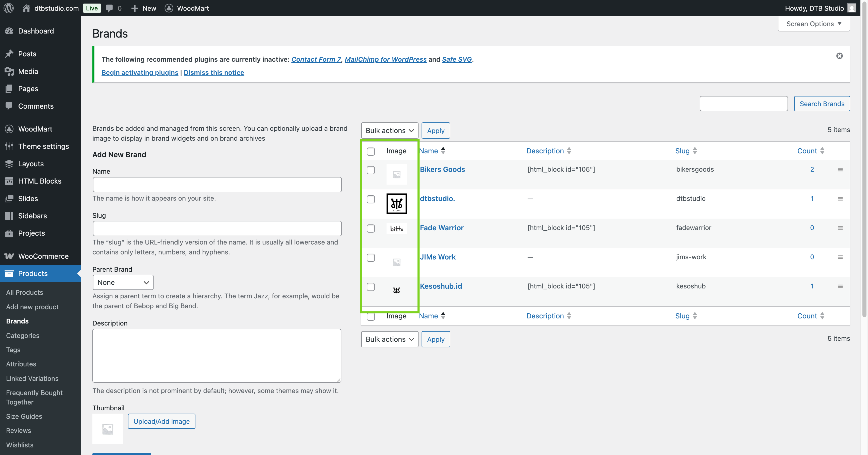Open the Media library menu item
868x455 pixels.
(40, 71)
